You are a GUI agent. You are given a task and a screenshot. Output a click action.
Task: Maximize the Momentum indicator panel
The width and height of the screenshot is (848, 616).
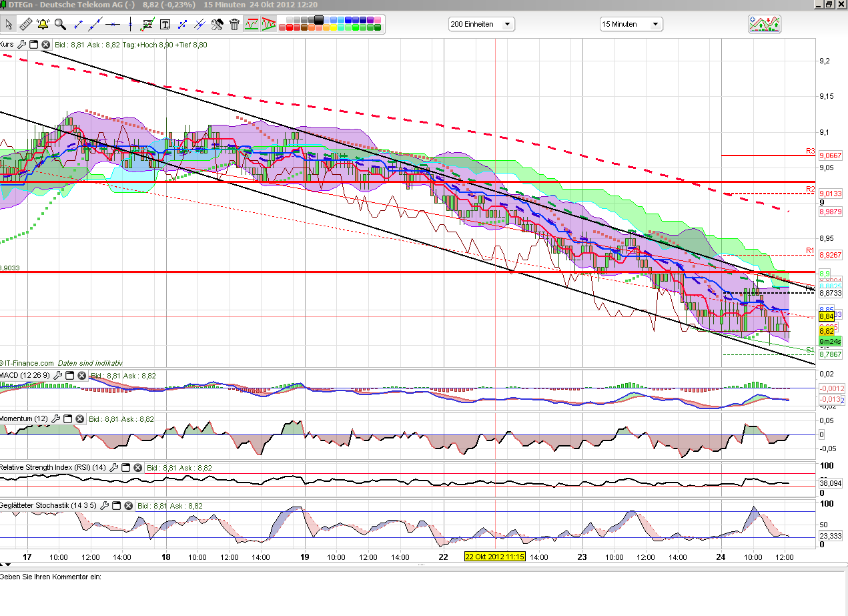(x=68, y=418)
